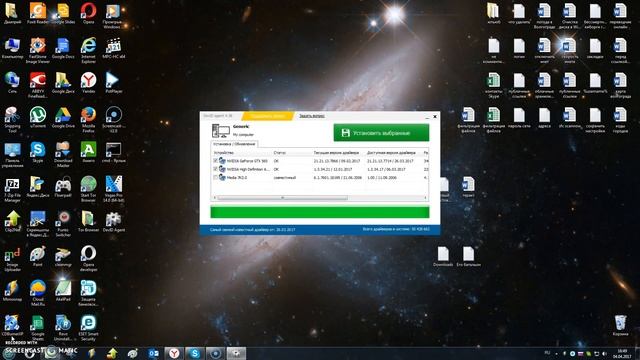The height and width of the screenshot is (360, 640).
Task: Open Outlook from the taskbar
Action: pyautogui.click(x=153, y=353)
